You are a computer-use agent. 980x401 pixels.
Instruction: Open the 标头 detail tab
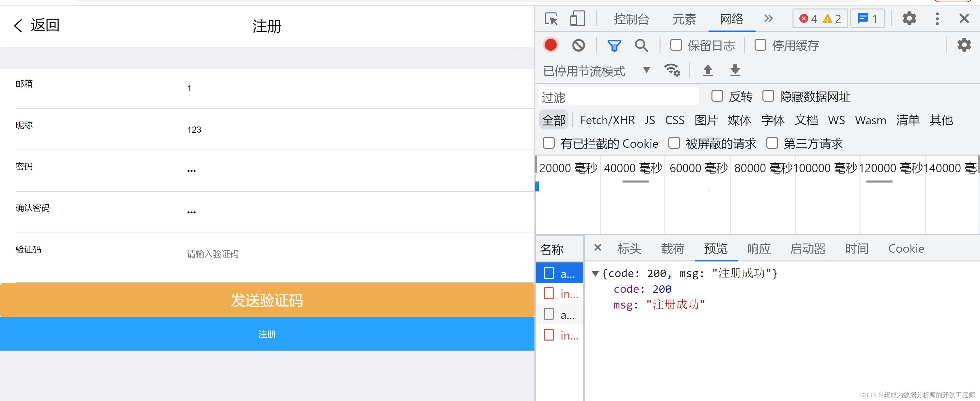point(629,249)
